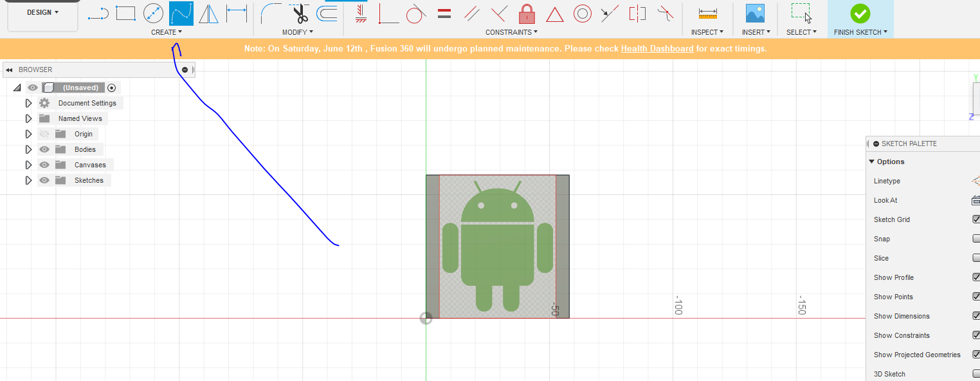
Task: Apply the Midpoint triangle constraint
Action: pyautogui.click(x=555, y=14)
